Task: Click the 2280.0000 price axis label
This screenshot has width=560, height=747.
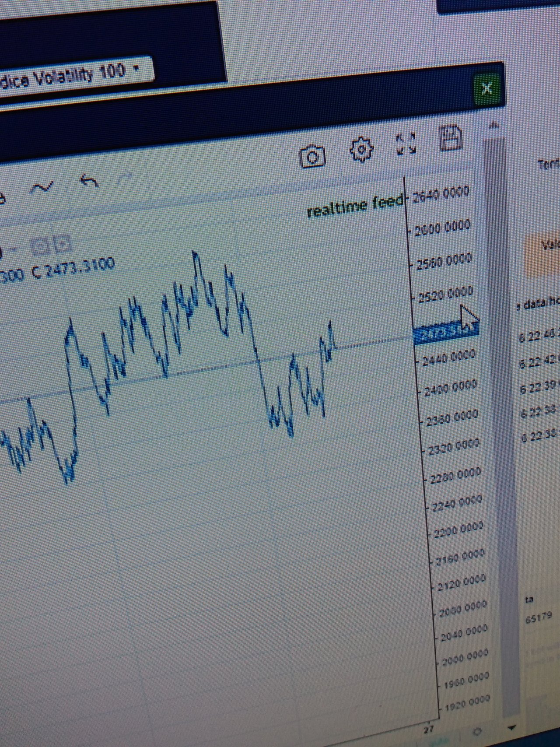Action: click(x=455, y=475)
